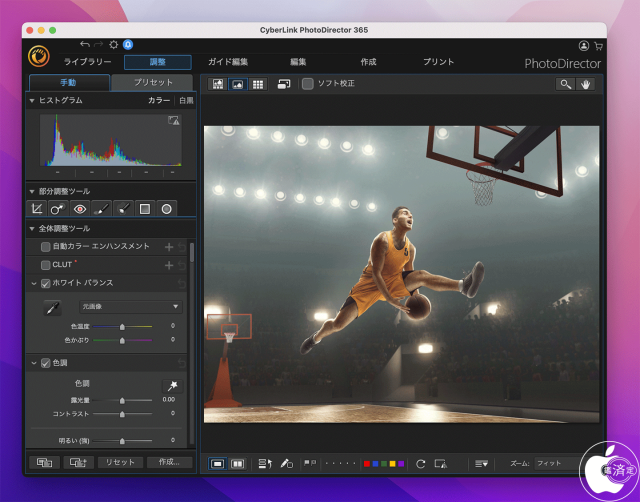
Task: Show single photo view at bottom
Action: coord(218,464)
